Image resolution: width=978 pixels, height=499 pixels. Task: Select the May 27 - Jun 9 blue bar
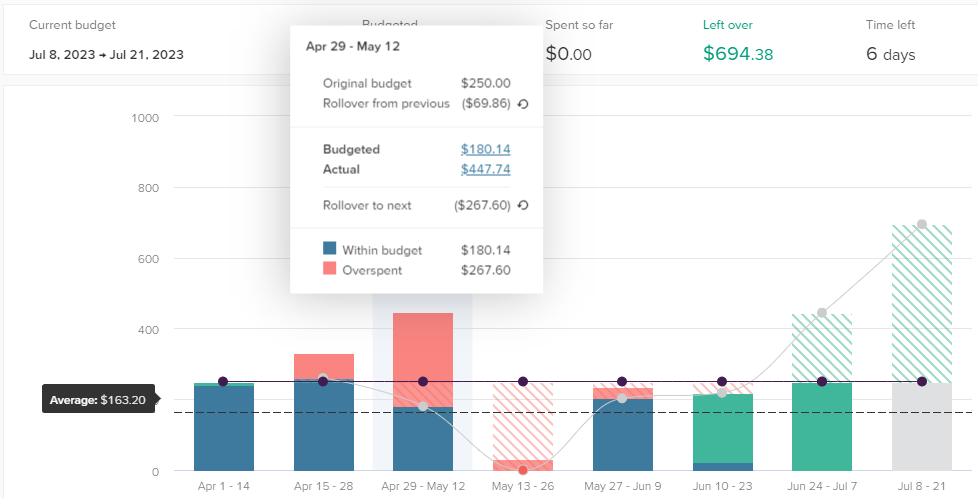pyautogui.click(x=622, y=435)
